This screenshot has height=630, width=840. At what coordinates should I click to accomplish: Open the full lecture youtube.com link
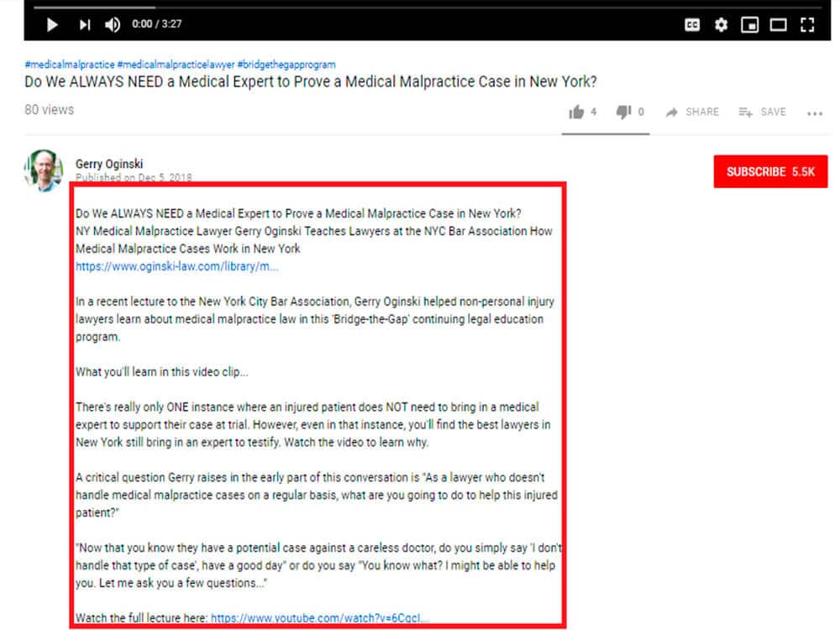pyautogui.click(x=320, y=617)
